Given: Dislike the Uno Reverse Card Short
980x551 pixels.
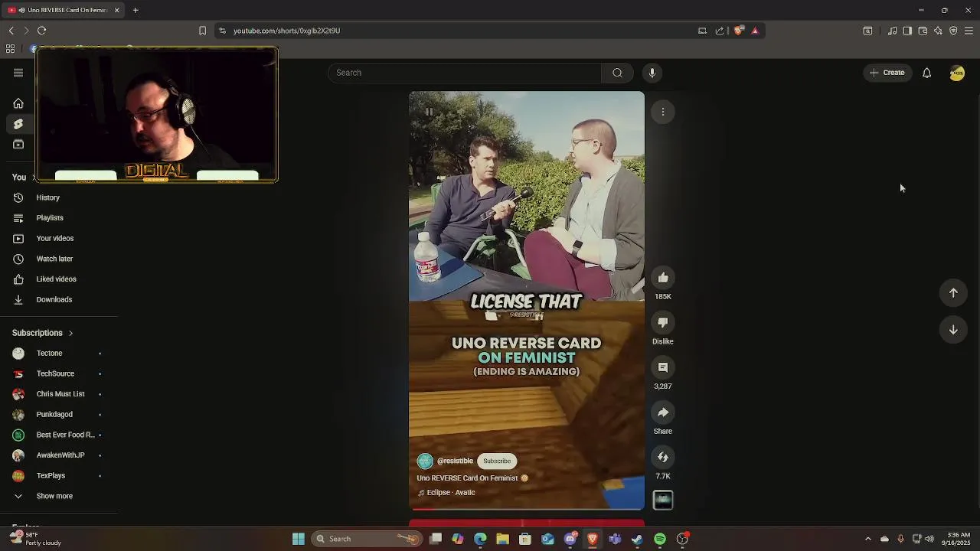Looking at the screenshot, I should tap(663, 323).
